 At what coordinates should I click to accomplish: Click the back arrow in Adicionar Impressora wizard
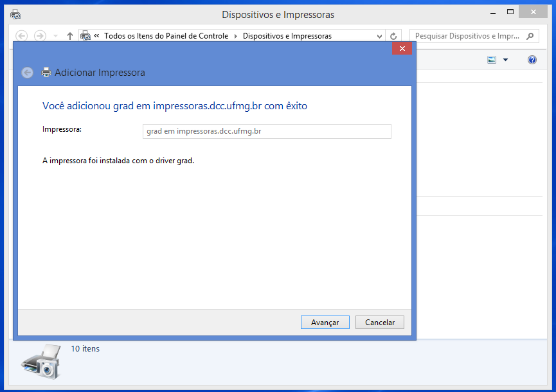coord(27,73)
